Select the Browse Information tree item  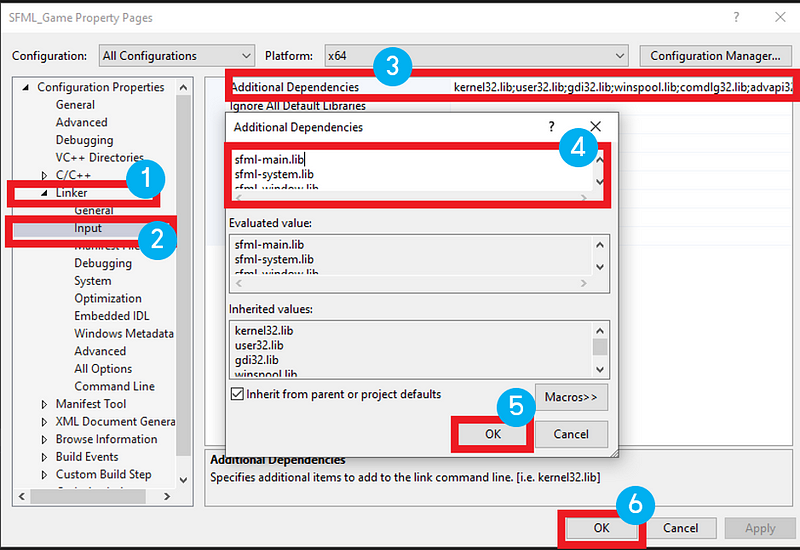(x=106, y=439)
